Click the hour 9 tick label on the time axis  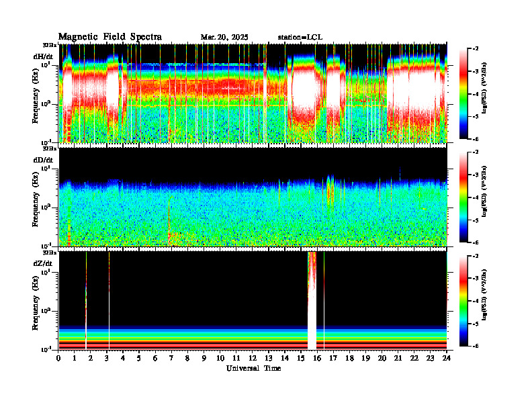pyautogui.click(x=204, y=359)
